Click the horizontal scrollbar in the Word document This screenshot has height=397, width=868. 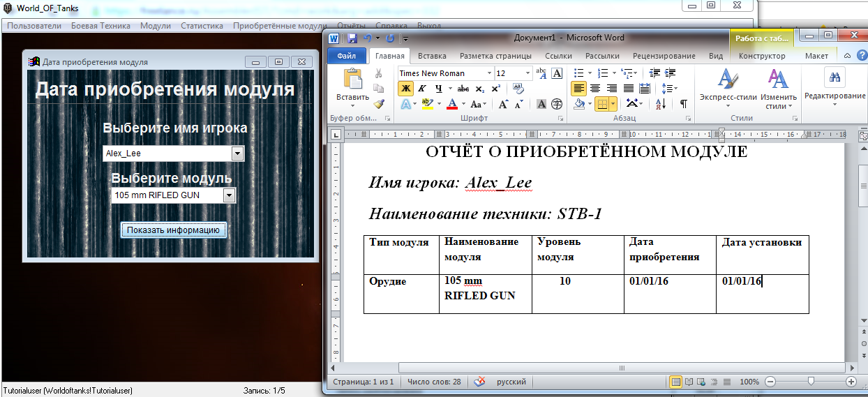click(621, 368)
